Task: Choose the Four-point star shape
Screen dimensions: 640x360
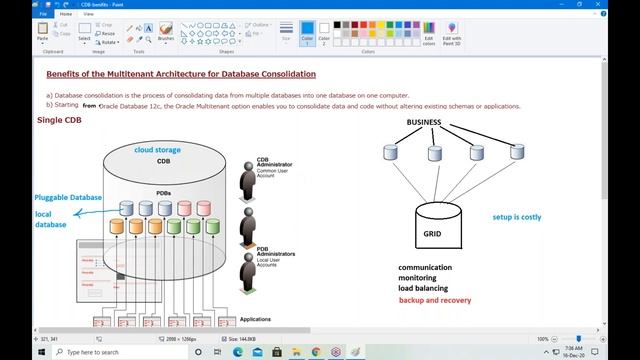Action: click(x=192, y=42)
